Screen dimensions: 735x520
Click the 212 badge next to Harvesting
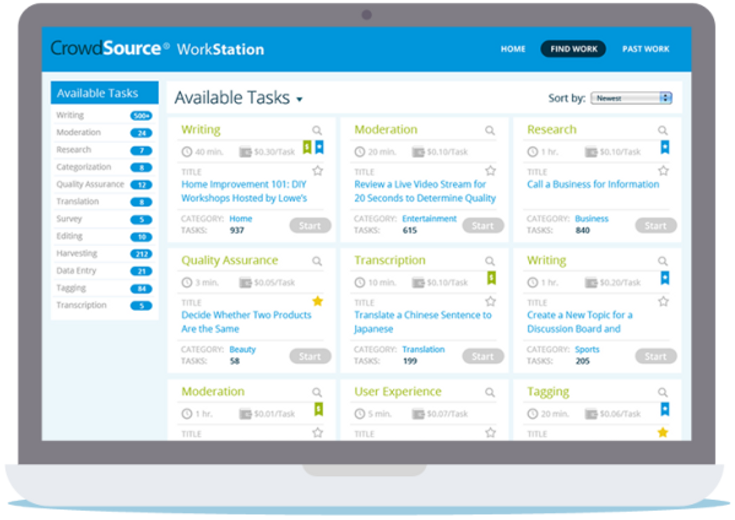pos(141,254)
